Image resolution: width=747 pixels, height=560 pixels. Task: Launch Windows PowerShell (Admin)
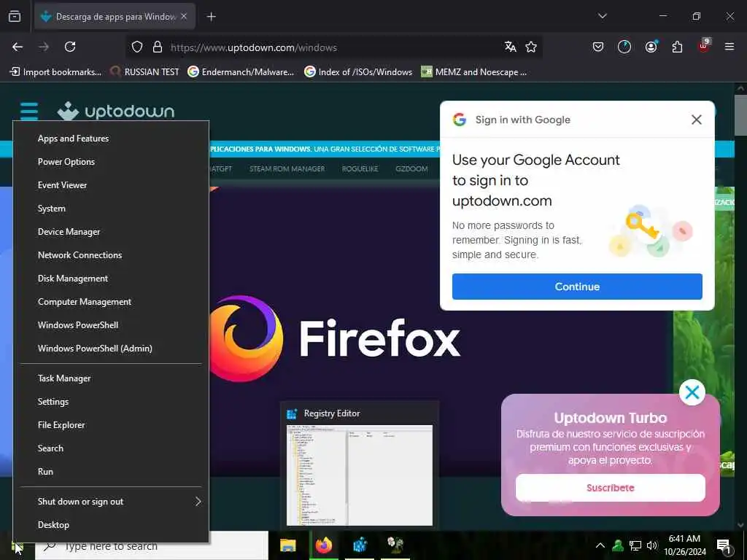point(111,349)
